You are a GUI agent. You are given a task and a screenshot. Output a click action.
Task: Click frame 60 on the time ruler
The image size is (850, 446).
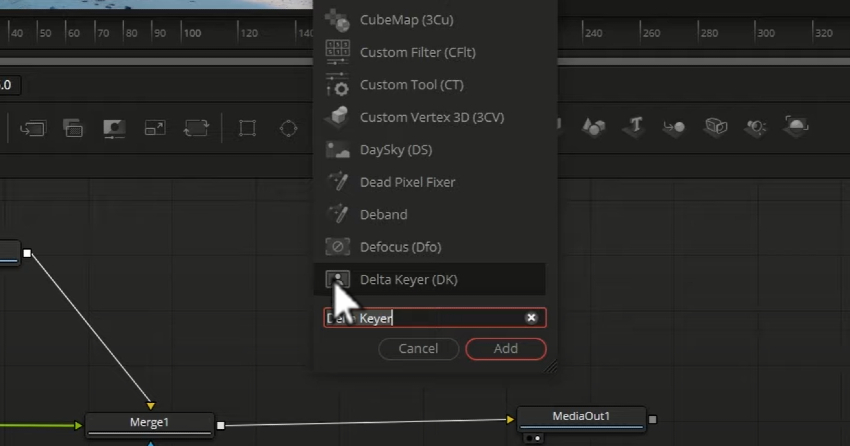pos(74,33)
